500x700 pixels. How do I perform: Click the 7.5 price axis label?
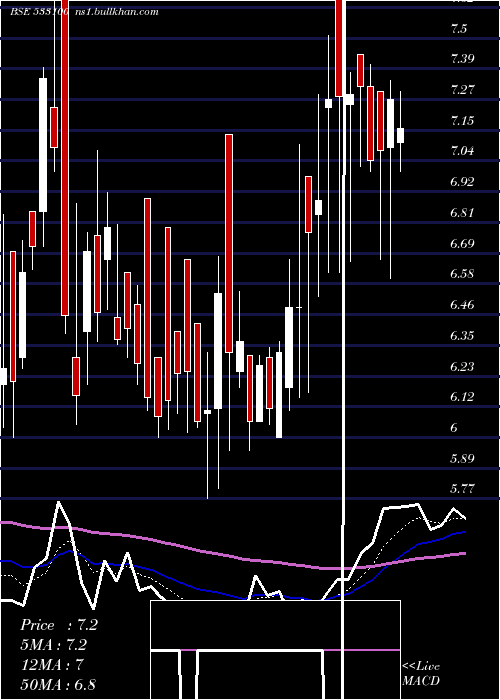pyautogui.click(x=459, y=29)
